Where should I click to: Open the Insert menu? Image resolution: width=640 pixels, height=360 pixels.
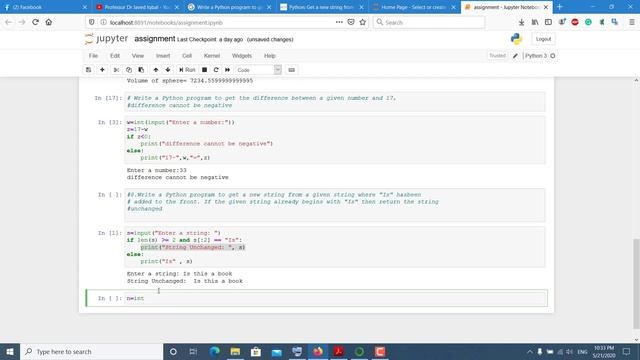pos(163,56)
